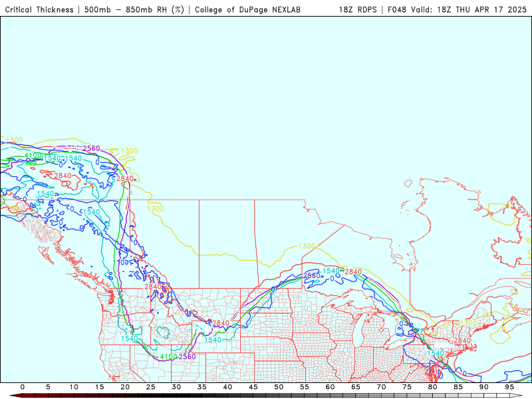This screenshot has height=399, width=532.
Task: Click the green 4100 label beside purple 2560
Action: pos(169,356)
